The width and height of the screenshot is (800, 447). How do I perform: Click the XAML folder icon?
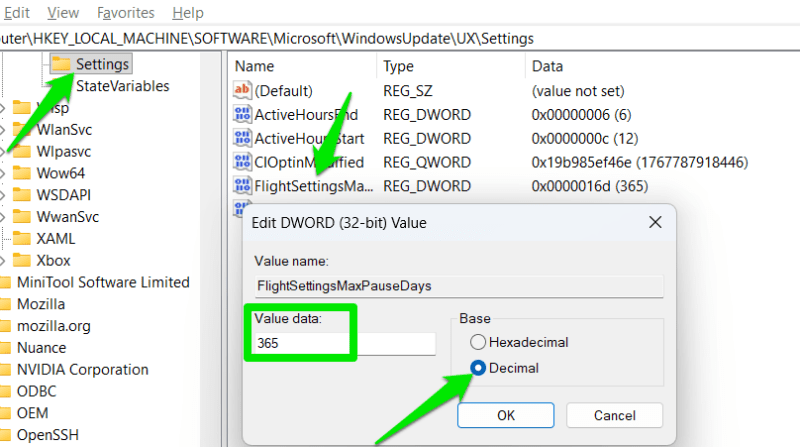[x=21, y=238]
